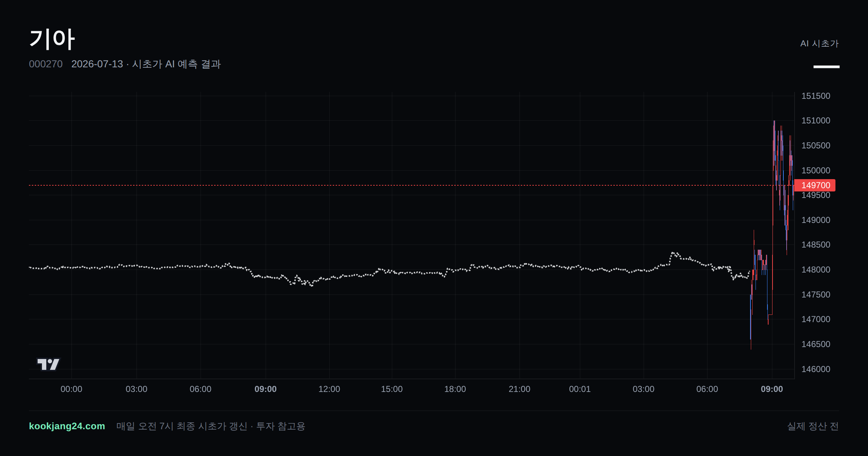Click the white legend line under AI 시초가
Screen dimensions: 868x456
pos(826,67)
